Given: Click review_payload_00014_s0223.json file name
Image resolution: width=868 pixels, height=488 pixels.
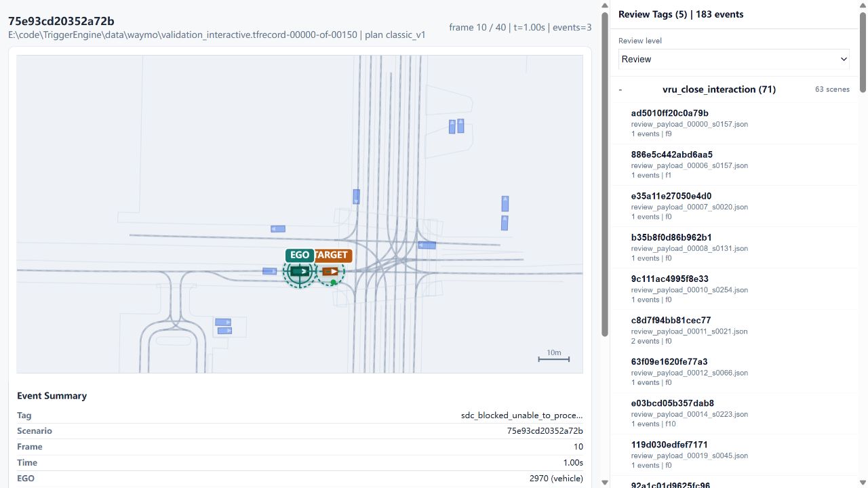Looking at the screenshot, I should 689,414.
